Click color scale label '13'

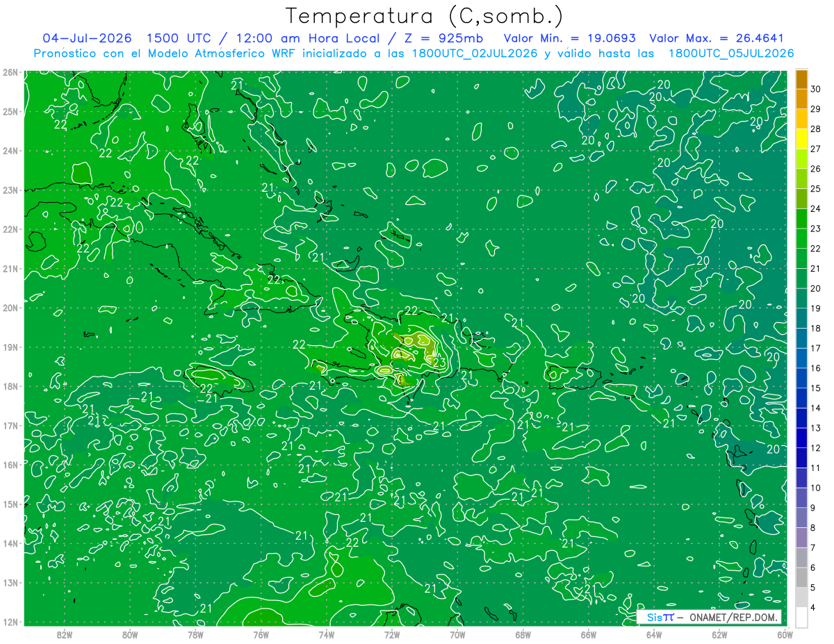pos(815,428)
